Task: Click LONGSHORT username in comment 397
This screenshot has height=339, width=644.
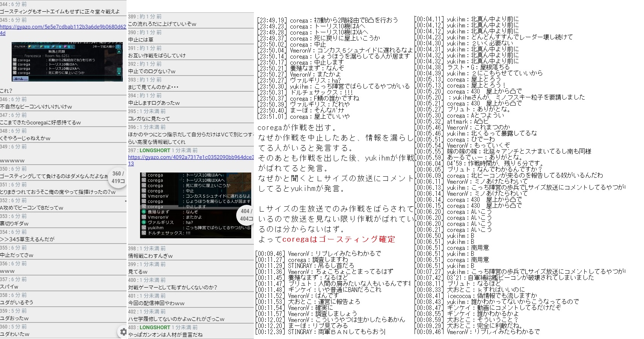Action: click(155, 150)
